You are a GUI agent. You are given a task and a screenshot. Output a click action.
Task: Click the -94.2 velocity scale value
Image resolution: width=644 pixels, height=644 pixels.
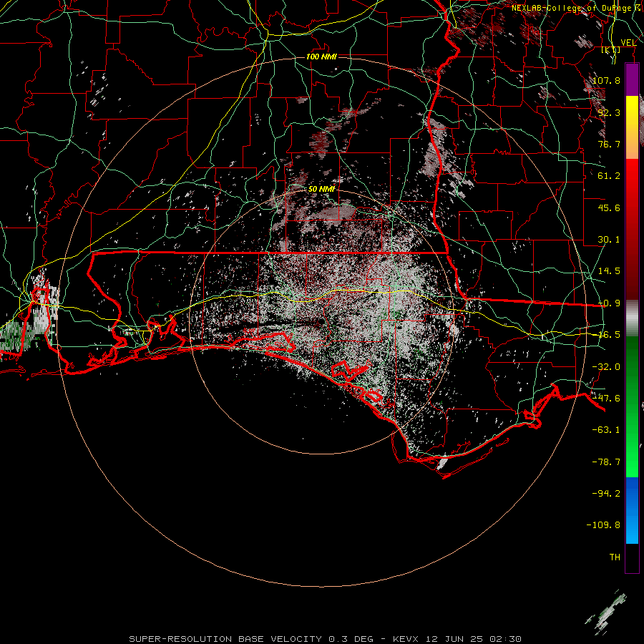(606, 493)
